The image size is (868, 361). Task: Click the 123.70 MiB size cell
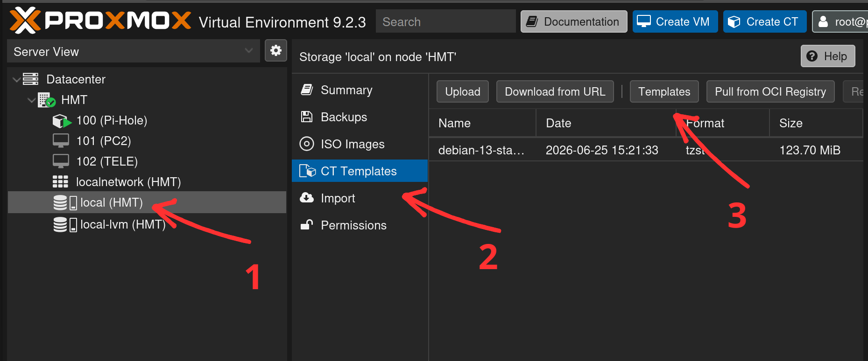810,150
